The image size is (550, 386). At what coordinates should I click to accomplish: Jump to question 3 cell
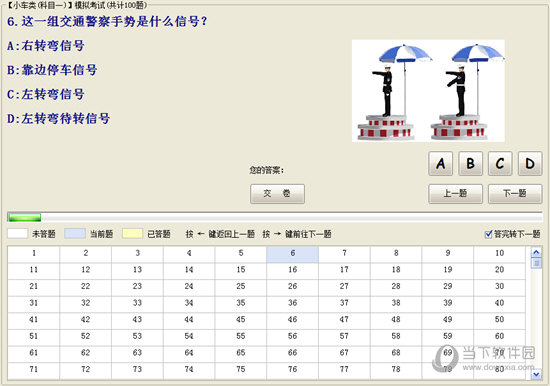point(137,254)
